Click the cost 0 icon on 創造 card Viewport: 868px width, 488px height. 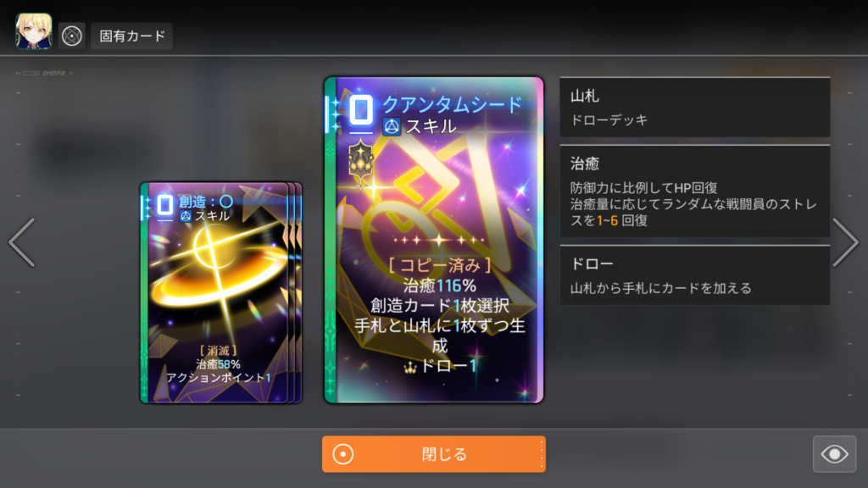(x=165, y=205)
